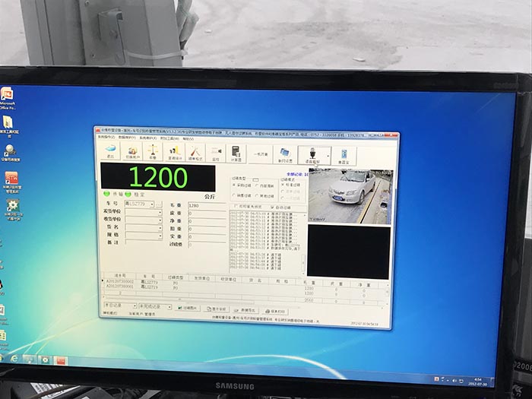Open the camera Monitoring toolbar icon
The width and height of the screenshot is (532, 399).
click(216, 153)
